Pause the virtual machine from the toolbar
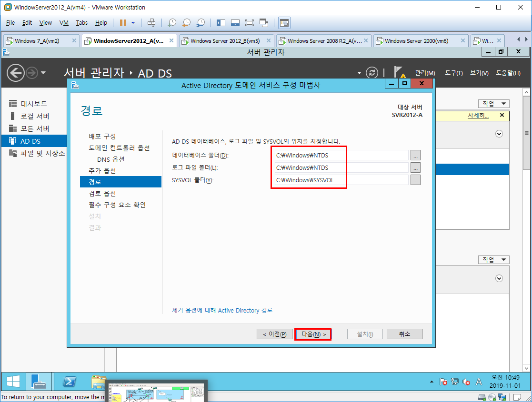The height and width of the screenshot is (402, 532). tap(123, 23)
